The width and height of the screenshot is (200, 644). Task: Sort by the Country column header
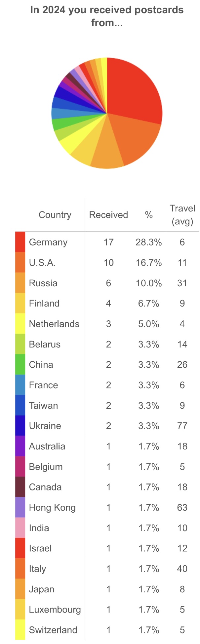click(x=55, y=215)
